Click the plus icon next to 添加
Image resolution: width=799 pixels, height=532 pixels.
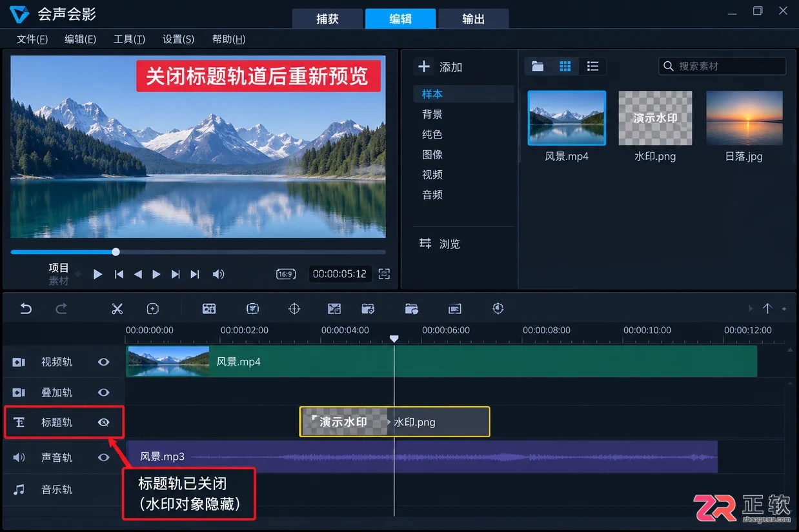coord(424,66)
